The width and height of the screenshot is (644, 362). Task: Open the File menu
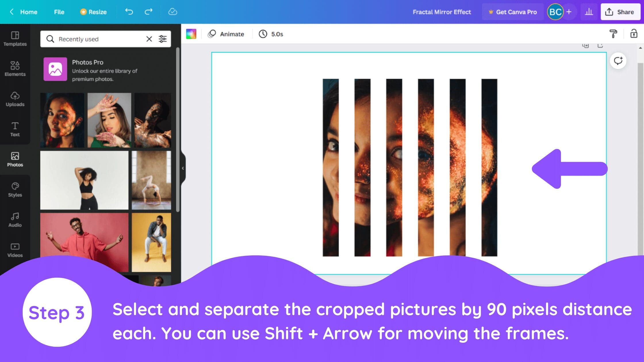pyautogui.click(x=59, y=12)
